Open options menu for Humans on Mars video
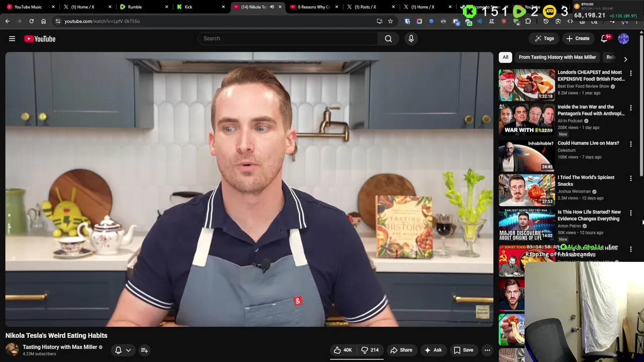The image size is (644, 362). [x=631, y=144]
